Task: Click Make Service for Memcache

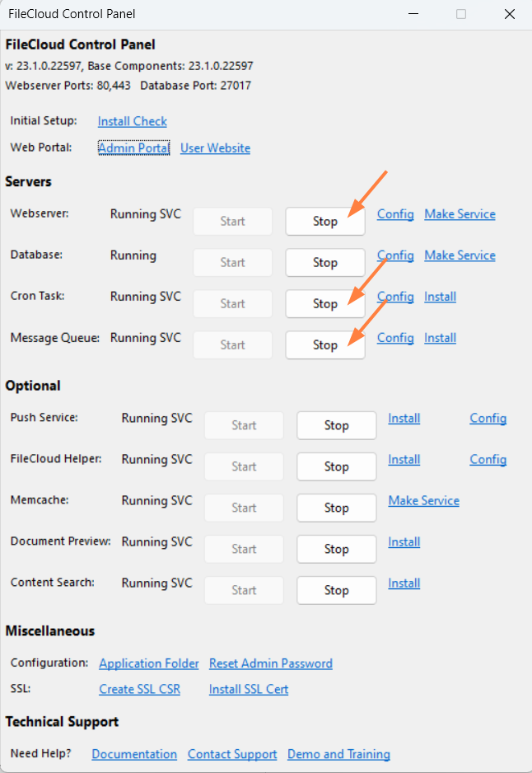Action: (x=423, y=501)
